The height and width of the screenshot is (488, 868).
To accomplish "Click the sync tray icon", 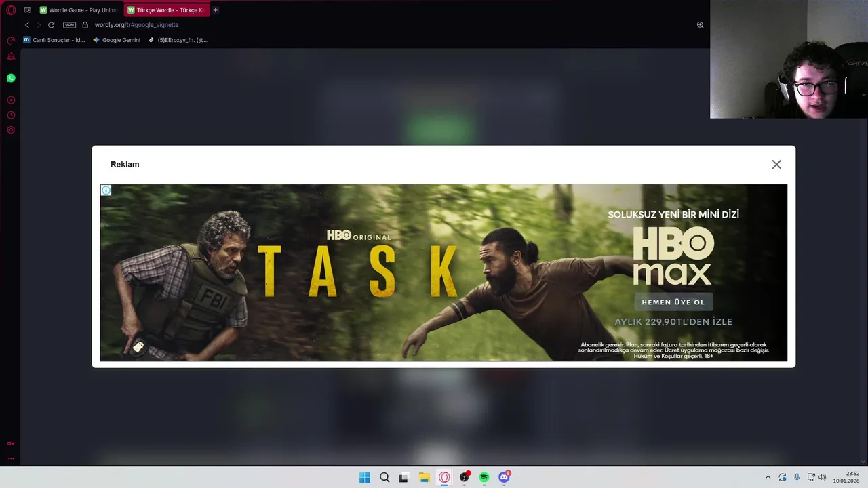I will pyautogui.click(x=783, y=477).
